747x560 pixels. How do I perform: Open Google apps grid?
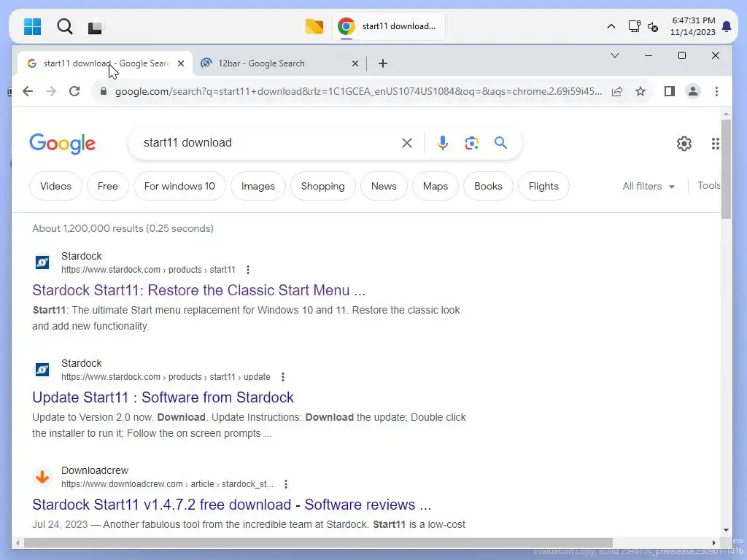point(715,144)
